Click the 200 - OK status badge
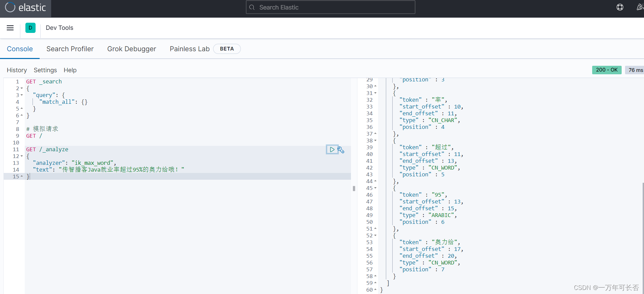 click(606, 70)
